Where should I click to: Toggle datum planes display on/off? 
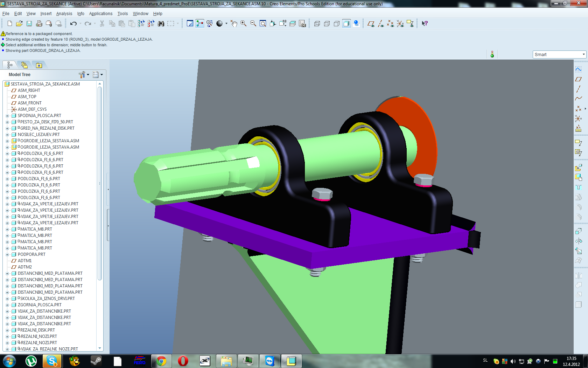(x=371, y=23)
